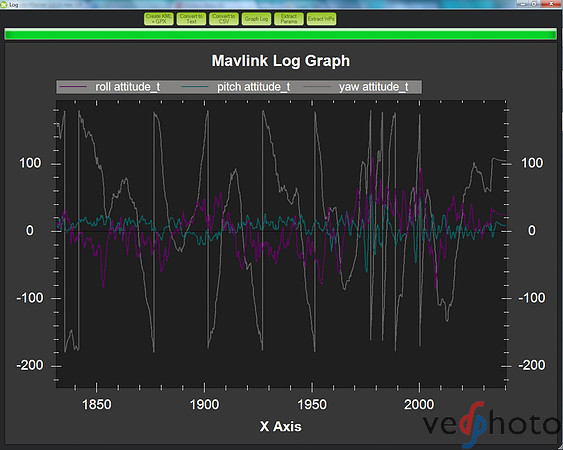Choose Convert to CSV
The image size is (563, 450).
point(224,19)
